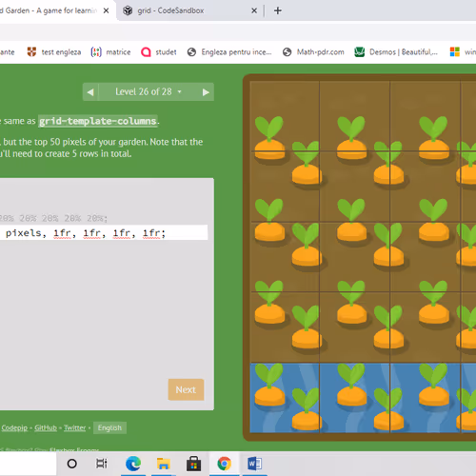Open the Codepip link
The height and width of the screenshot is (476, 476).
click(14, 427)
